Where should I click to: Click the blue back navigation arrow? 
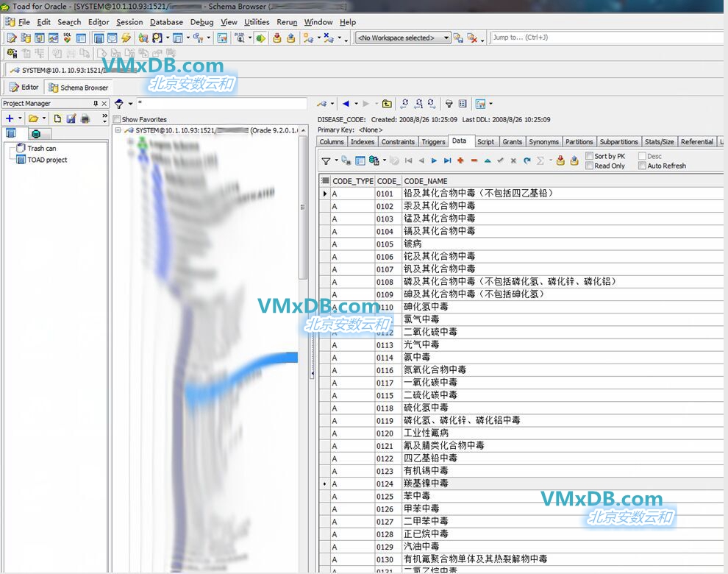pos(346,104)
